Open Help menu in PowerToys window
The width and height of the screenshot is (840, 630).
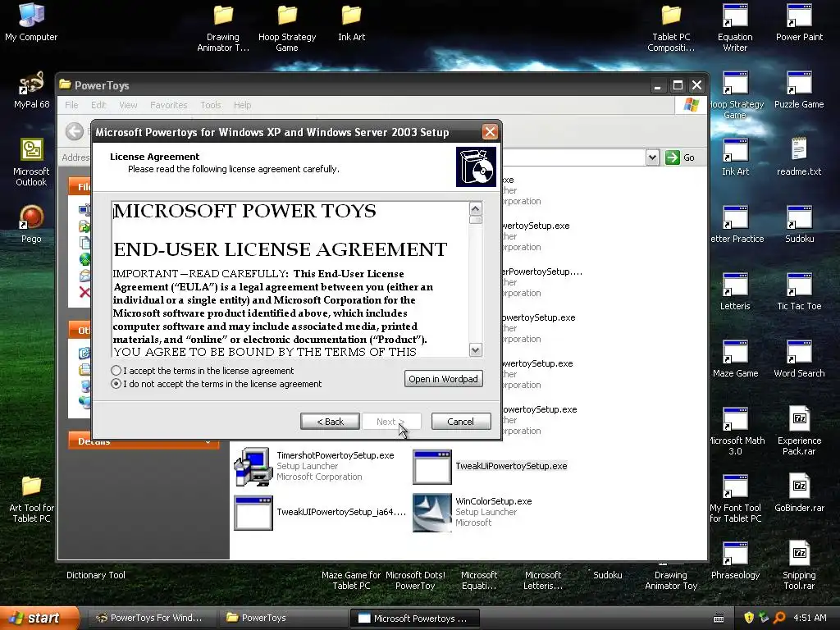coord(242,105)
